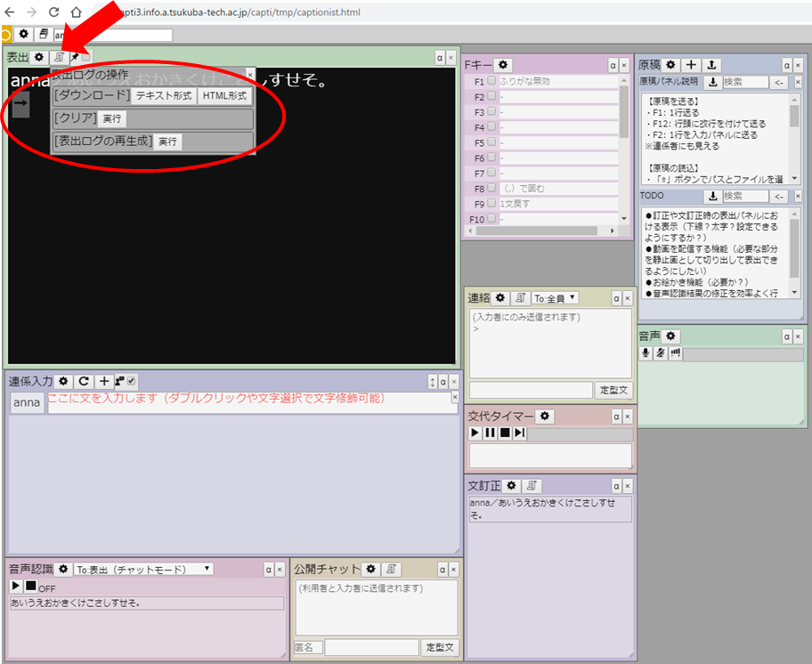Start speech recognition in 音声認識 panel

coord(15,586)
